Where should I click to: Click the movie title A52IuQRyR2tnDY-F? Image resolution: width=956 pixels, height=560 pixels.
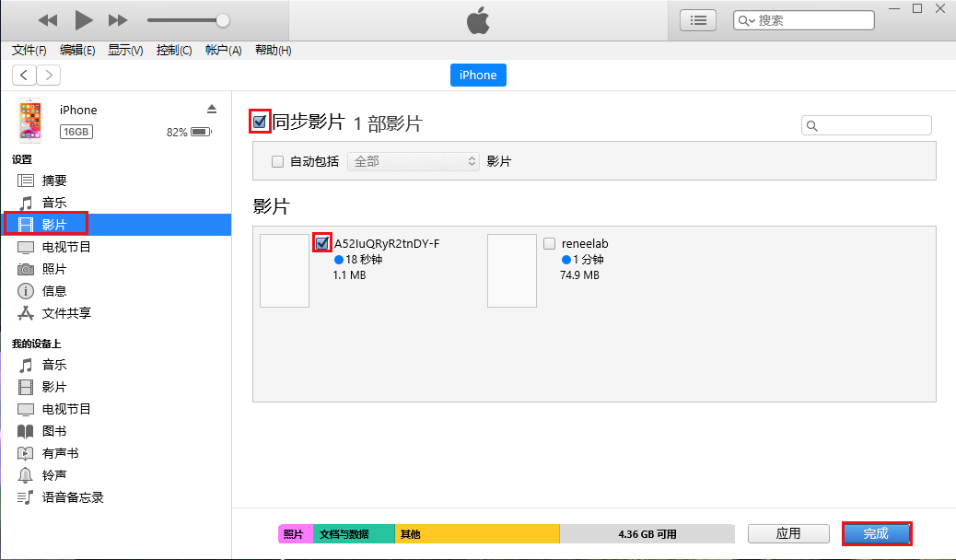click(x=387, y=243)
